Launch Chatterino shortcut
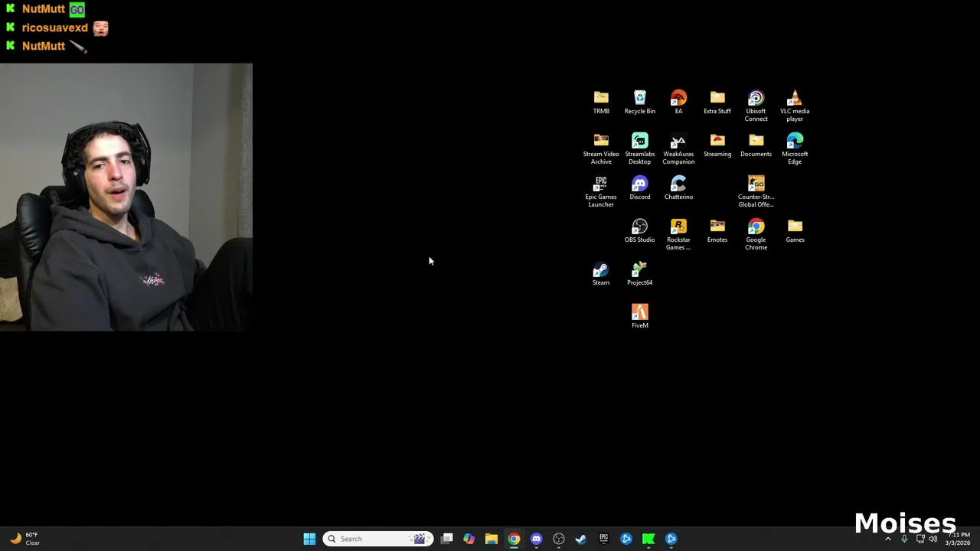The width and height of the screenshot is (980, 551). pyautogui.click(x=678, y=187)
